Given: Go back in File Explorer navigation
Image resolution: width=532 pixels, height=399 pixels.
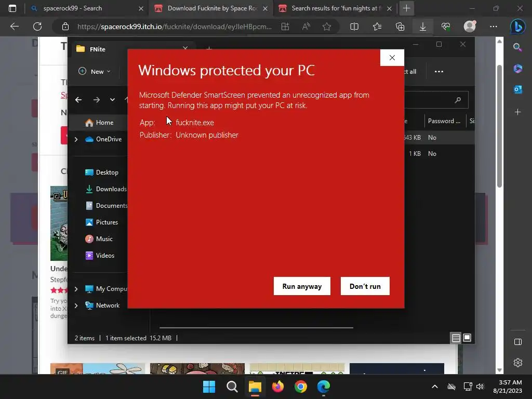Looking at the screenshot, I should click(78, 100).
